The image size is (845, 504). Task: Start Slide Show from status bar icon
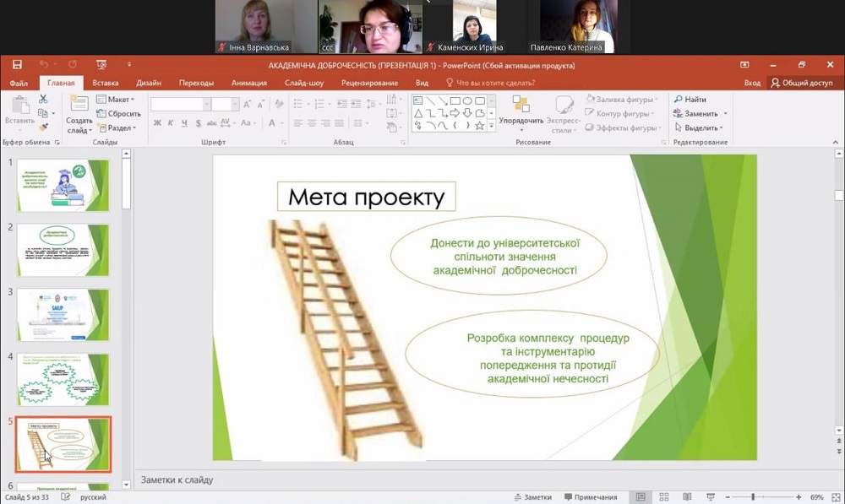[x=711, y=497]
